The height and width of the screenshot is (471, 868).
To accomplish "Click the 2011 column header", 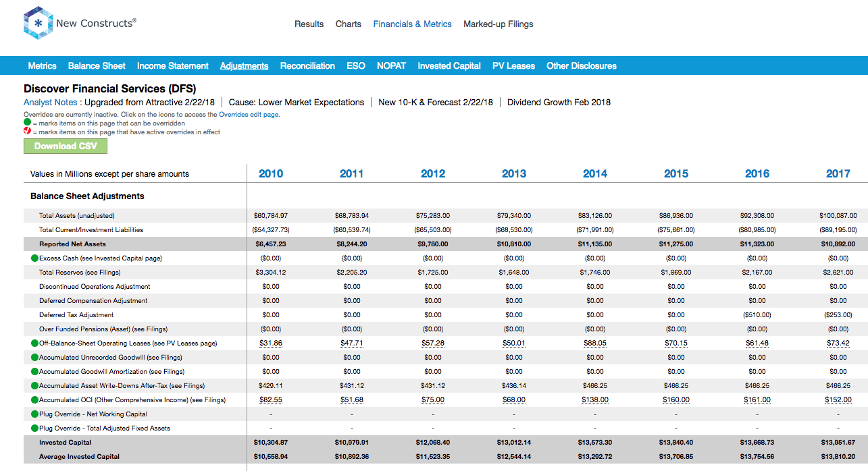I will click(352, 173).
